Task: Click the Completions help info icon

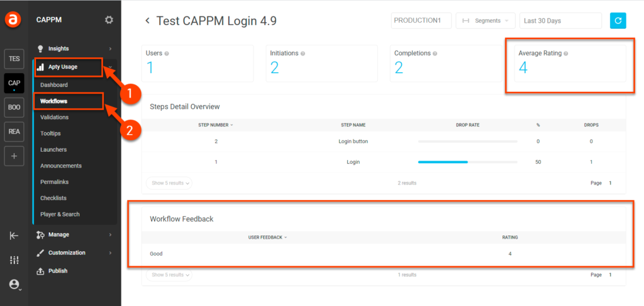Action: point(435,54)
